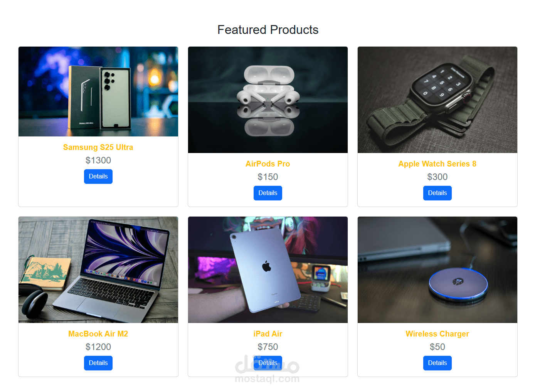Click the $1300 price text
Screen dimensions: 535x392
(98, 160)
